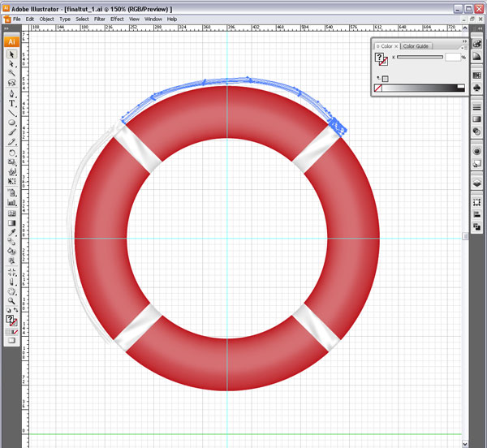Expand the toolbox to two columns

6,28
